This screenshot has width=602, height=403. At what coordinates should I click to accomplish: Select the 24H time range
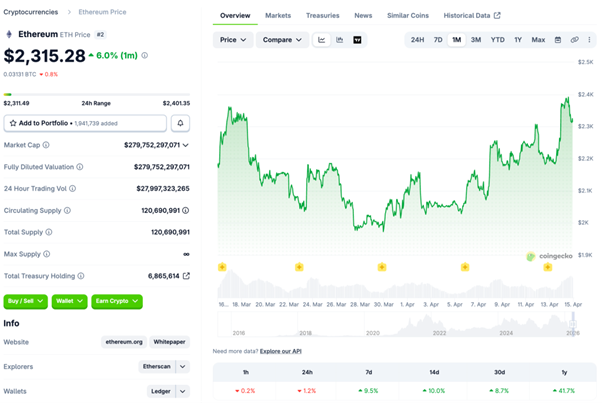tap(417, 40)
